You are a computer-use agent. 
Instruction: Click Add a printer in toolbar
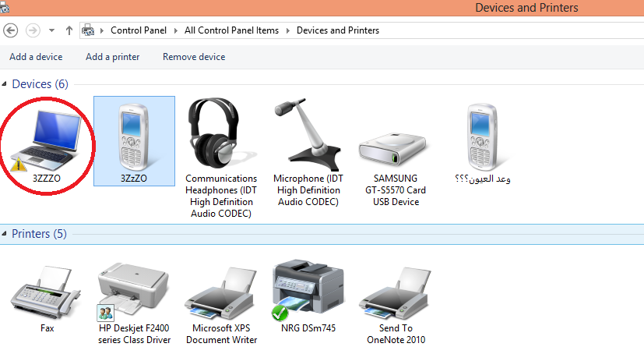point(112,57)
